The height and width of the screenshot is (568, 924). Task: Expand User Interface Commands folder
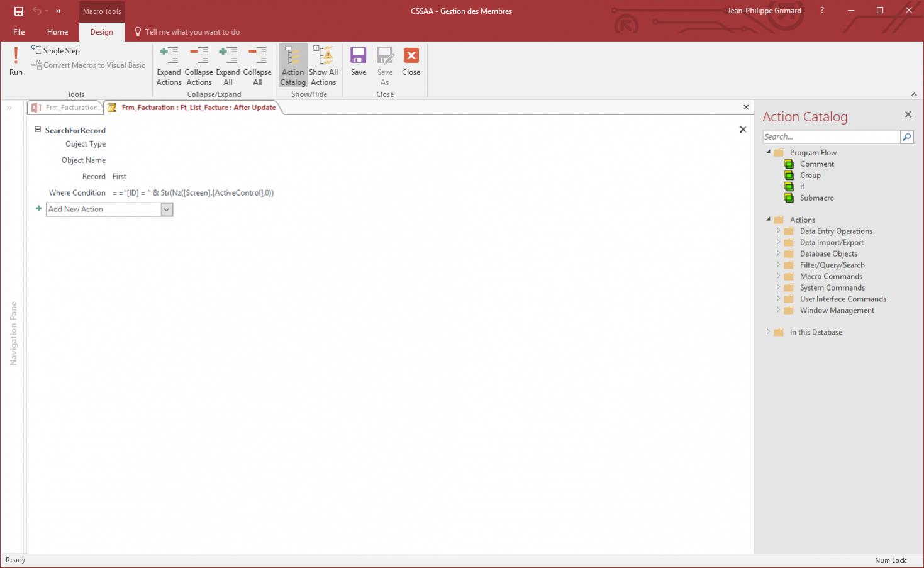click(x=778, y=299)
